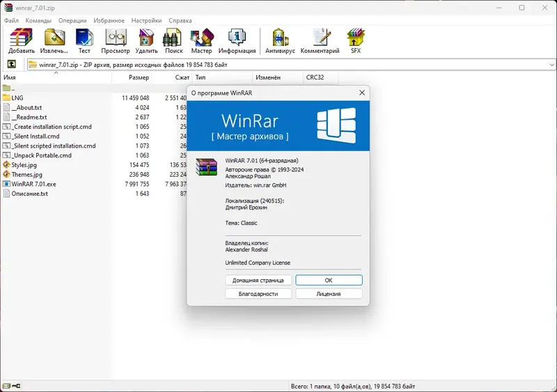Screen dimensions: 557x392
Task: Click the size value 236 948
Action: tap(139, 175)
